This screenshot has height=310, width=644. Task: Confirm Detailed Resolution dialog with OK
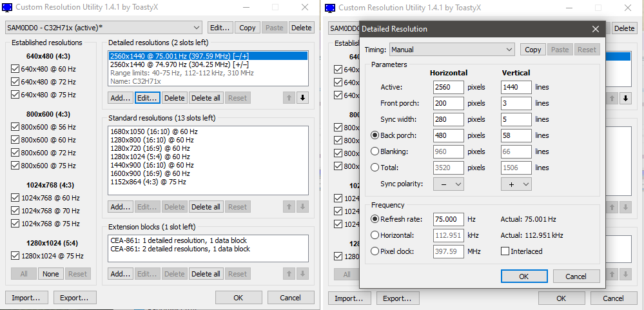coord(524,276)
